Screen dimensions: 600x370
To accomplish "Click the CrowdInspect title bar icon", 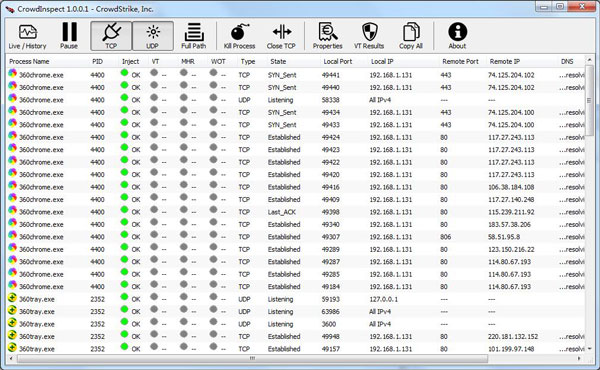I will click(10, 9).
